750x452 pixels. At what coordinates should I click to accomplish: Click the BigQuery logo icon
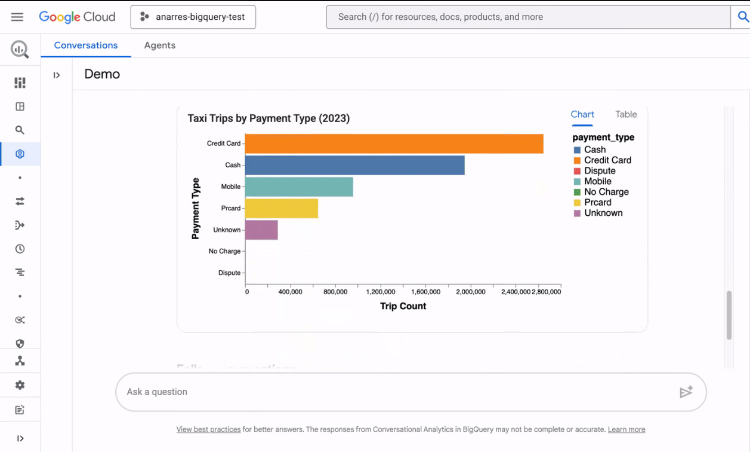click(20, 49)
